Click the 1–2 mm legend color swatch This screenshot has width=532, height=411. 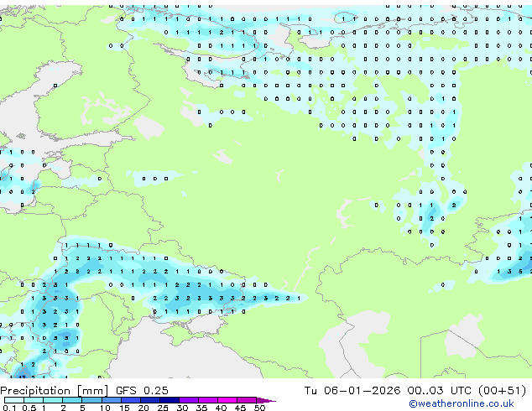(x=53, y=400)
